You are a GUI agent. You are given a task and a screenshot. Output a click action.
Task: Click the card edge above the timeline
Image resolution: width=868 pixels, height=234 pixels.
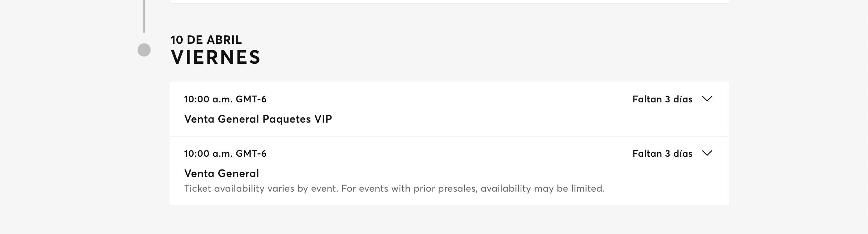tap(449, 2)
